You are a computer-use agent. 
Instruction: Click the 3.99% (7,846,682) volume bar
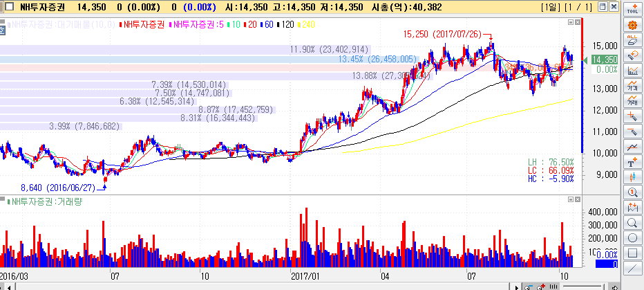pos(61,126)
